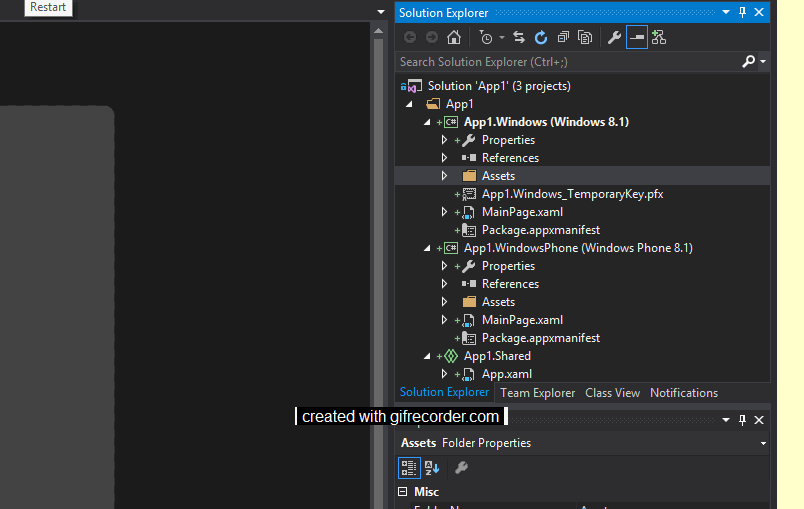
Task: Click the Collapse All icon
Action: (x=563, y=37)
